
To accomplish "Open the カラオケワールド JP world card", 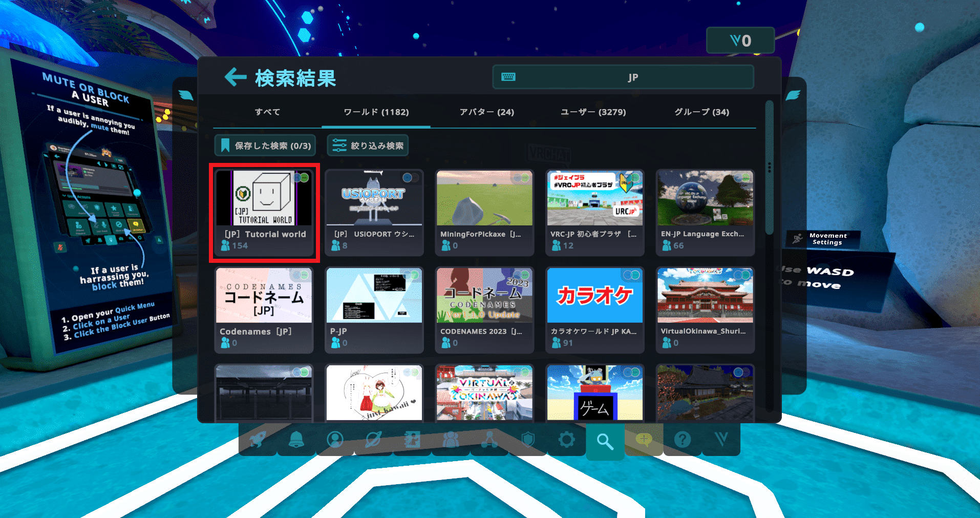I will [595, 310].
